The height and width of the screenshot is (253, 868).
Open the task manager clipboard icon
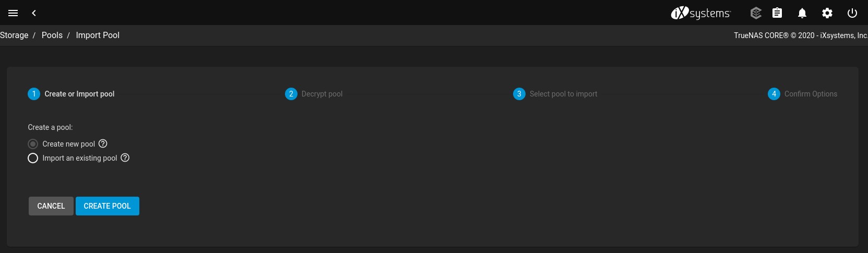point(777,13)
